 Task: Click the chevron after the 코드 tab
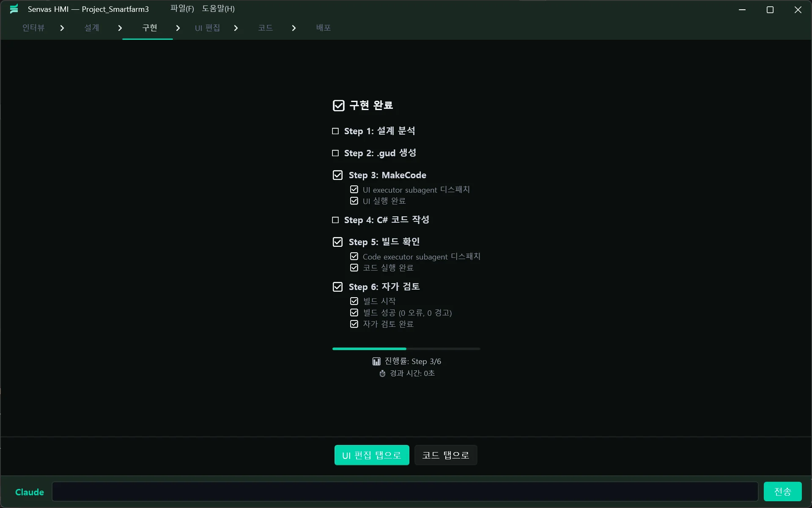294,28
